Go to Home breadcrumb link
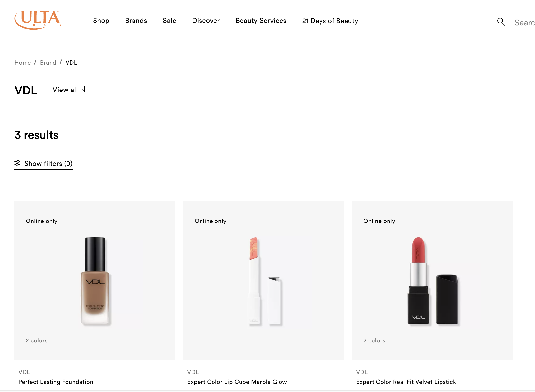Image resolution: width=535 pixels, height=392 pixels. [x=23, y=63]
